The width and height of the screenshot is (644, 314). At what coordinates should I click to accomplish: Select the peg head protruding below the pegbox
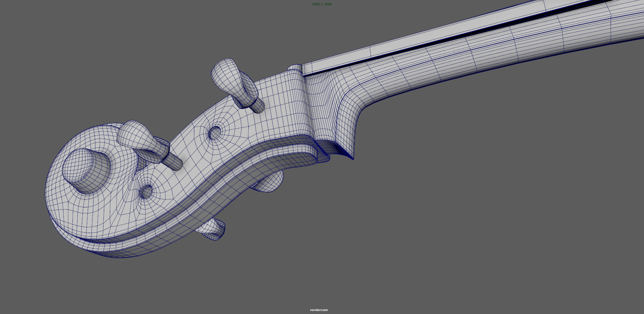tap(270, 183)
